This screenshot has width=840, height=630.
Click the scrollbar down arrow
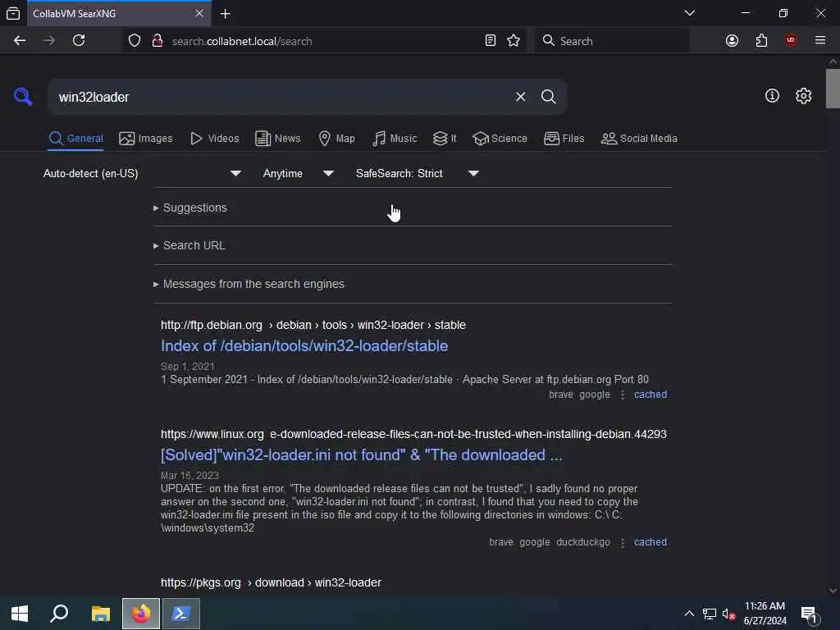[833, 591]
